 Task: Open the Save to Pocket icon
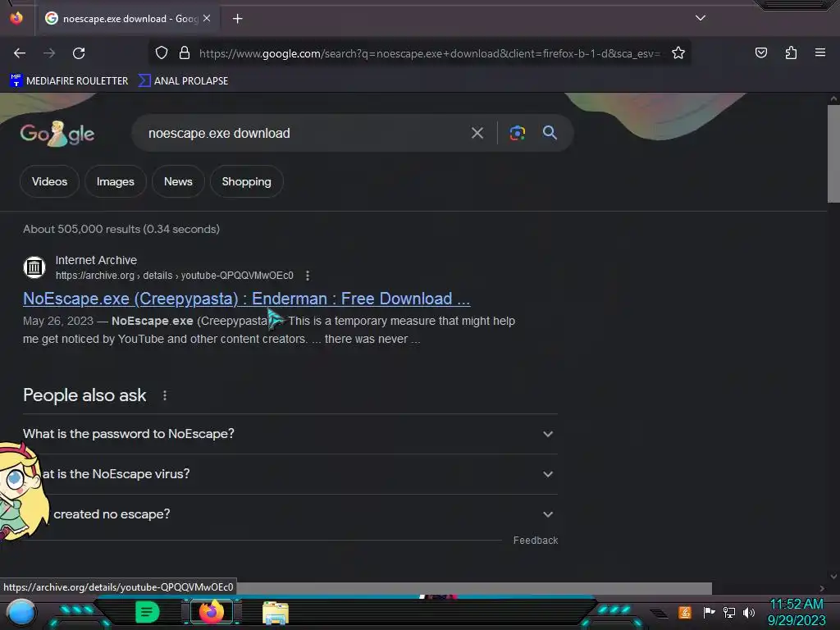(761, 52)
